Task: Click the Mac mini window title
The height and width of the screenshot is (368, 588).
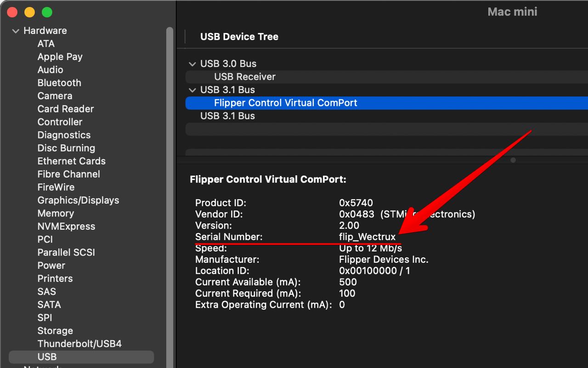Action: pos(512,12)
